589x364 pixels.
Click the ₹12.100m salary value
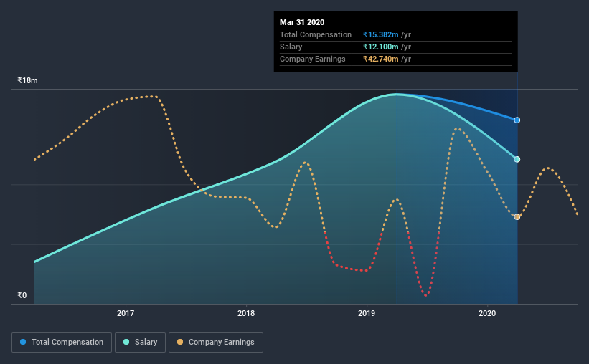tap(380, 47)
